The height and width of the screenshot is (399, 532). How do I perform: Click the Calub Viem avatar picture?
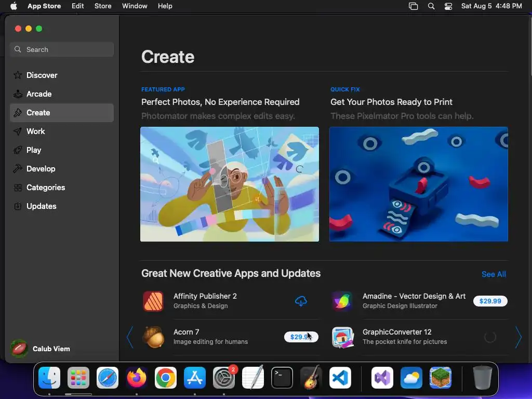[x=19, y=349]
